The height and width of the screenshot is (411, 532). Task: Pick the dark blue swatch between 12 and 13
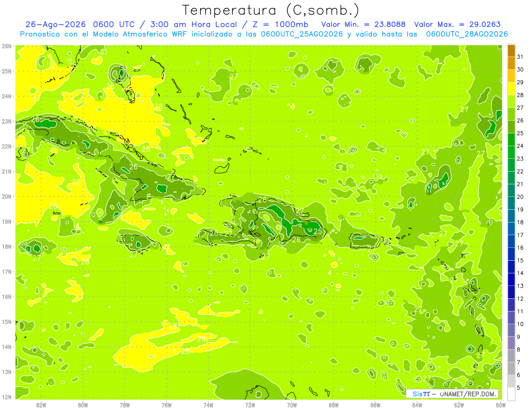click(511, 292)
